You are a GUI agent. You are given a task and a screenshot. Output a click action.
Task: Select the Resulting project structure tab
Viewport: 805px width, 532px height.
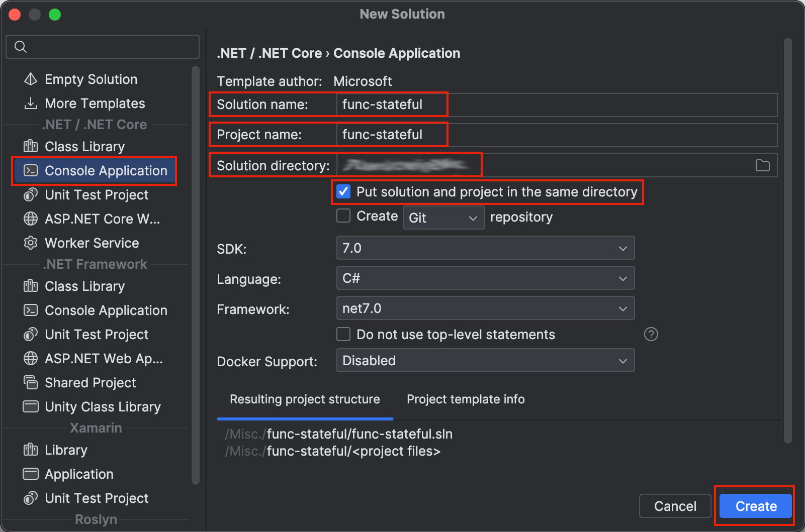tap(305, 399)
